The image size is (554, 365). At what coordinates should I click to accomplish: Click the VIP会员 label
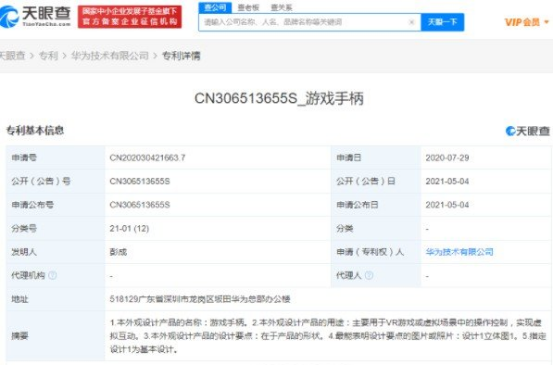[522, 22]
